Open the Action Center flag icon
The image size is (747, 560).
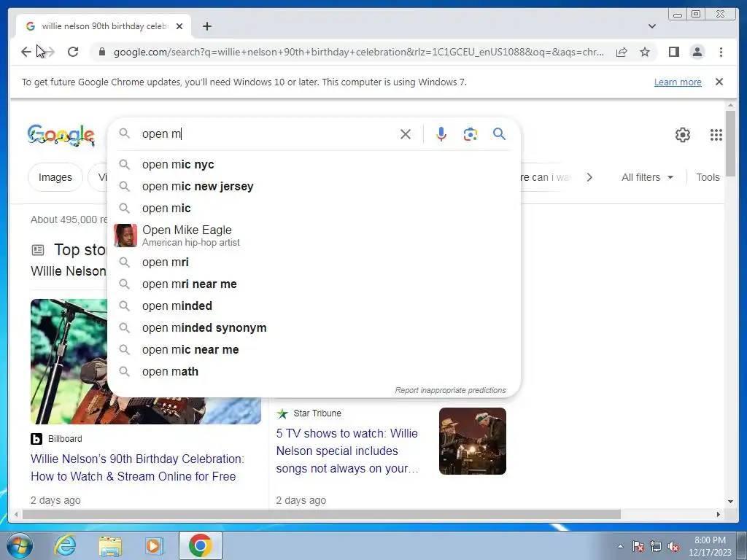[x=638, y=546]
